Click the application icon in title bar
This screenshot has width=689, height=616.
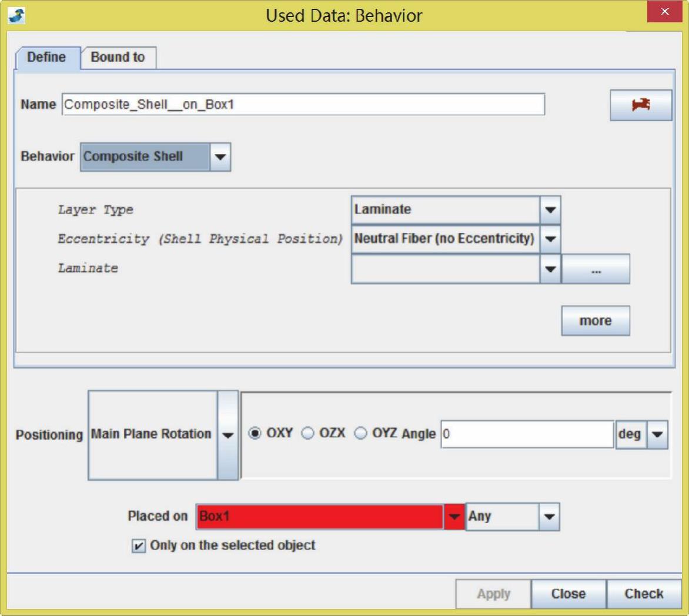pyautogui.click(x=16, y=15)
